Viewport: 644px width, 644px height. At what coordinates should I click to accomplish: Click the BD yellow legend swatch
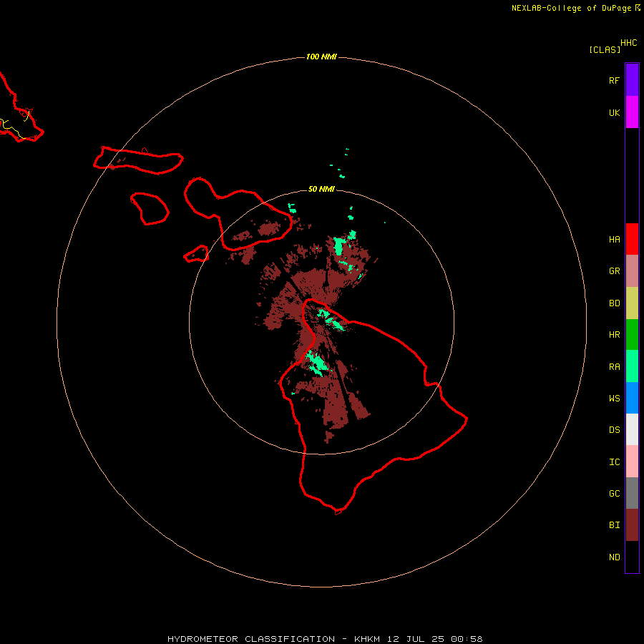pos(632,303)
